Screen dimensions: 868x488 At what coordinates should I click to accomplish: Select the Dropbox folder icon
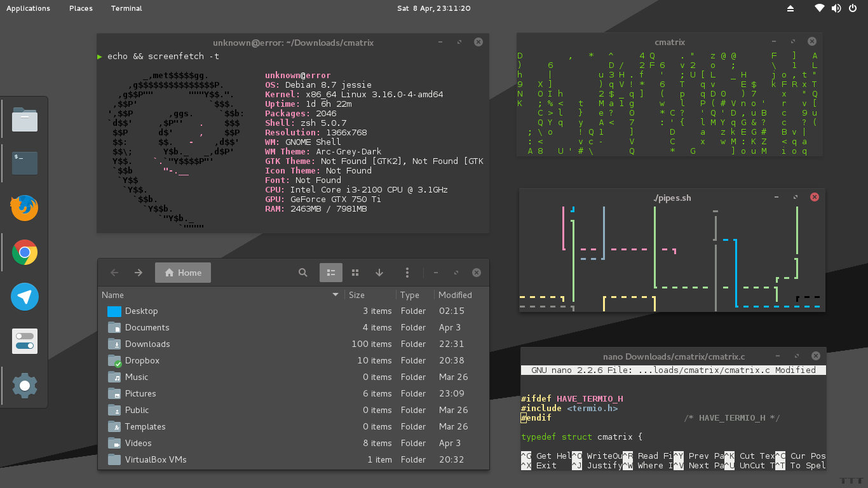pos(114,361)
